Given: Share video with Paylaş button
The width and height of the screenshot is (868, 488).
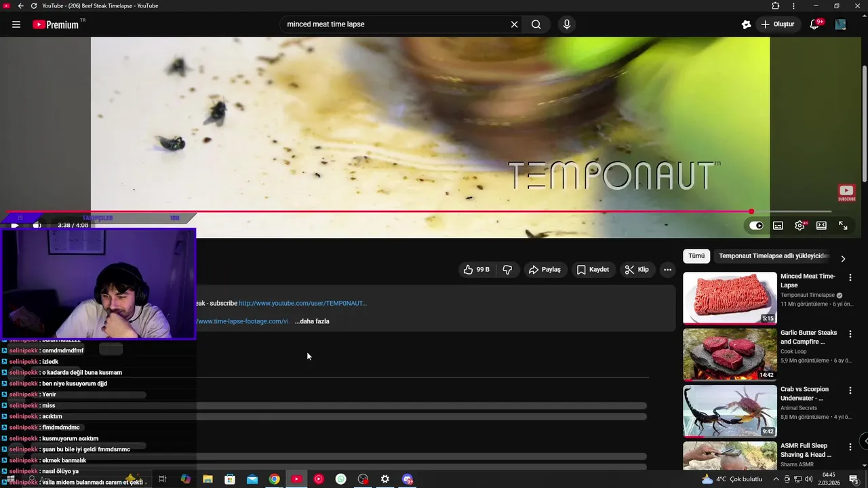Looking at the screenshot, I should [545, 270].
